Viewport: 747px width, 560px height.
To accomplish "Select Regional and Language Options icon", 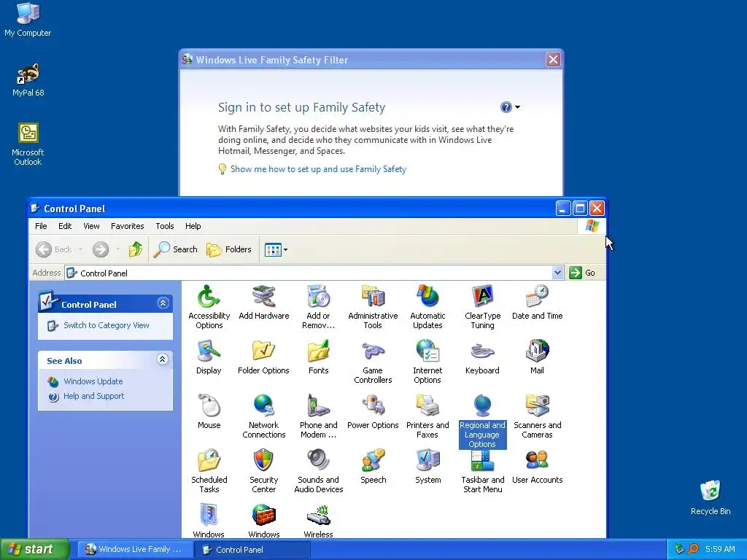I will pos(482,421).
